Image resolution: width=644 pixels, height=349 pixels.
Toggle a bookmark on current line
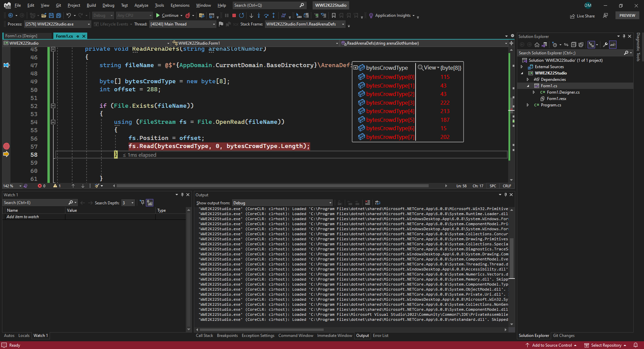coord(333,15)
